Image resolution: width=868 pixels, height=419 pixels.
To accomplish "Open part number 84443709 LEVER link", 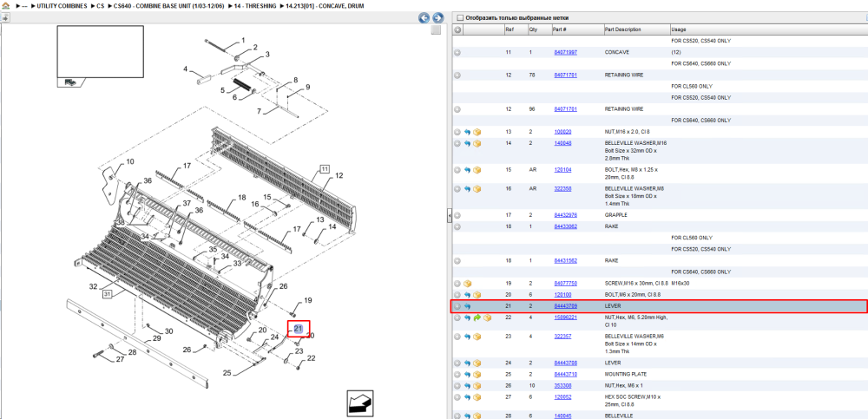I will (x=565, y=306).
